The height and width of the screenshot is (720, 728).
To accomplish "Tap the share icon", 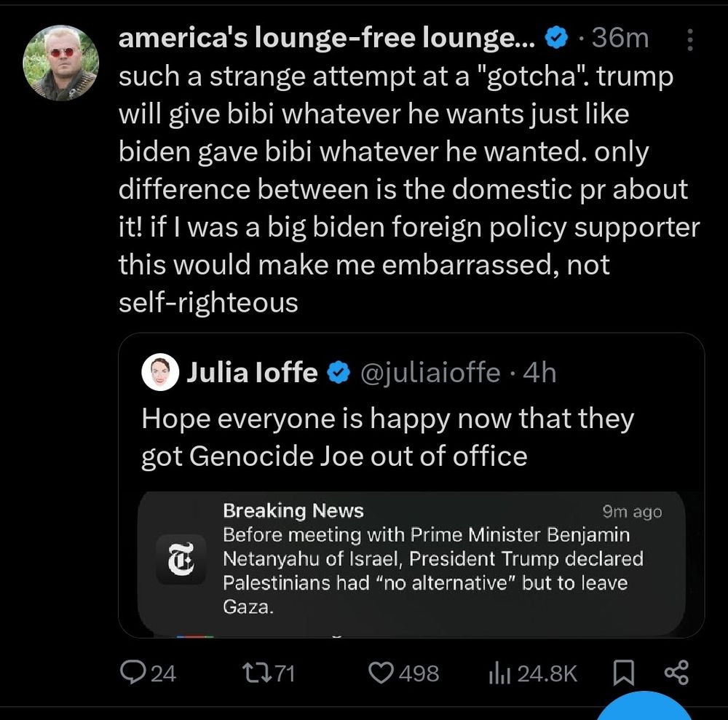I will pos(676,673).
